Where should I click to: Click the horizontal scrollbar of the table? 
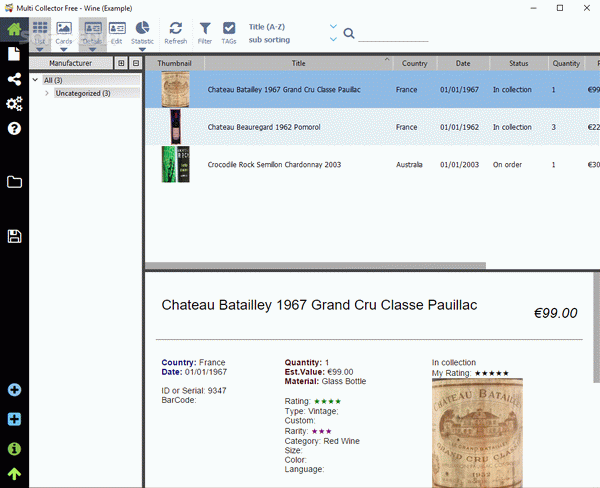316,265
